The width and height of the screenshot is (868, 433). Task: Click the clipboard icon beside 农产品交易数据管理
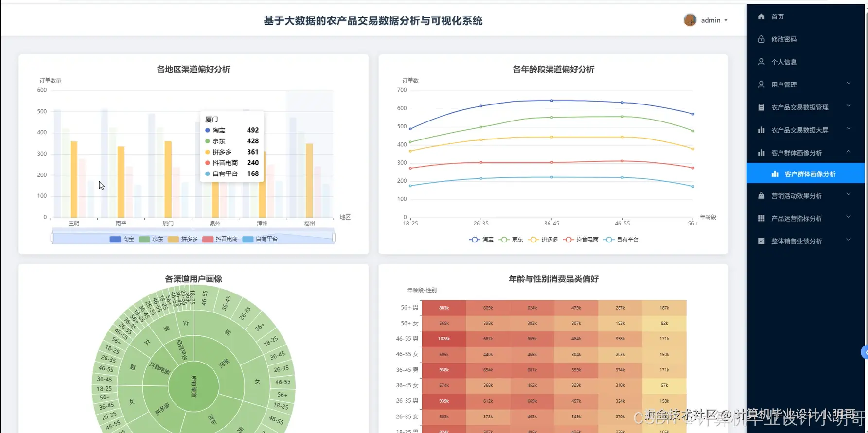pyautogui.click(x=761, y=107)
